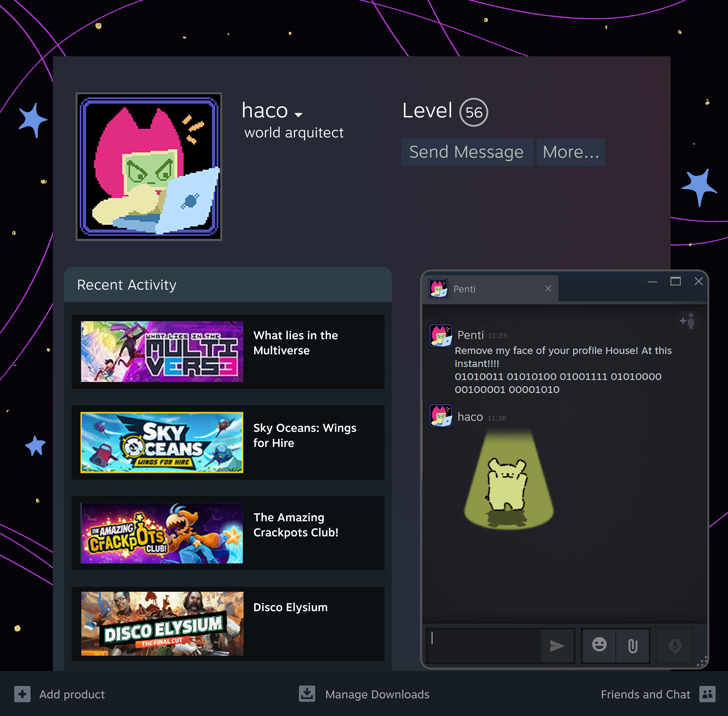
Task: Focus the chat message input field
Action: tap(484, 646)
